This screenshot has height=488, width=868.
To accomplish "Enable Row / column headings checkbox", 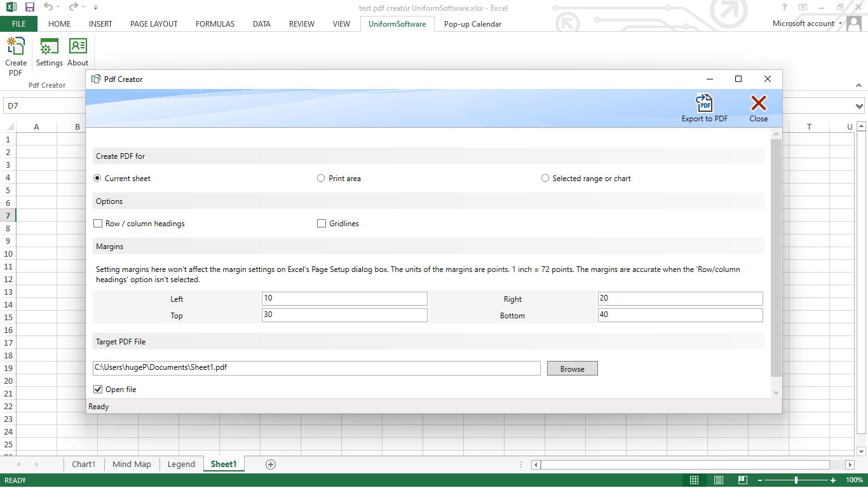I will [98, 224].
